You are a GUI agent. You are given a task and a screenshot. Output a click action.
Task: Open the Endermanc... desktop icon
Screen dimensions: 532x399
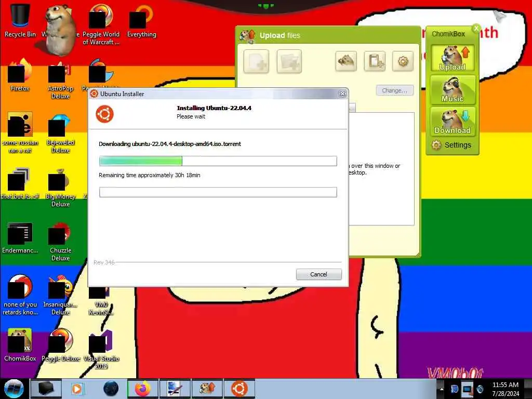coord(20,237)
